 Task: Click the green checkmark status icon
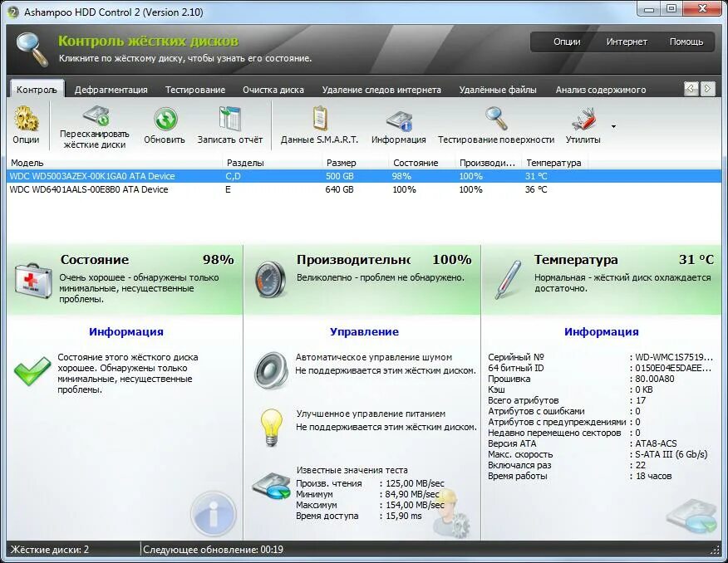[32, 370]
